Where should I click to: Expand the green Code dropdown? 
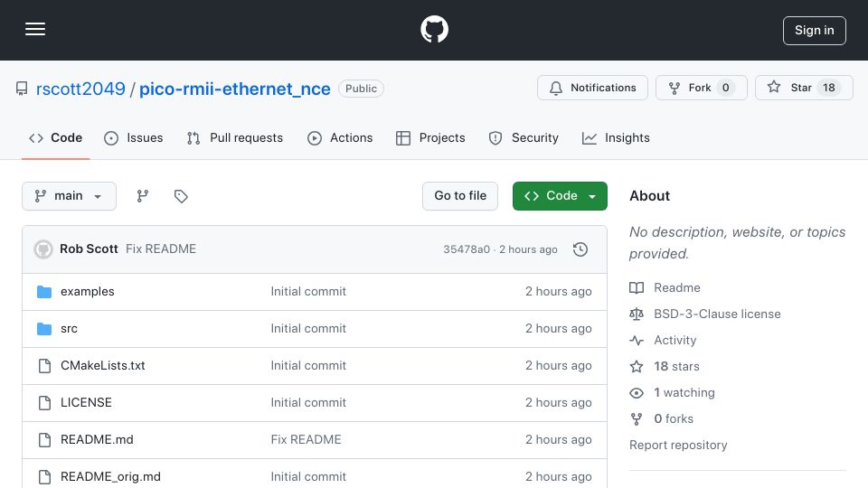[560, 196]
